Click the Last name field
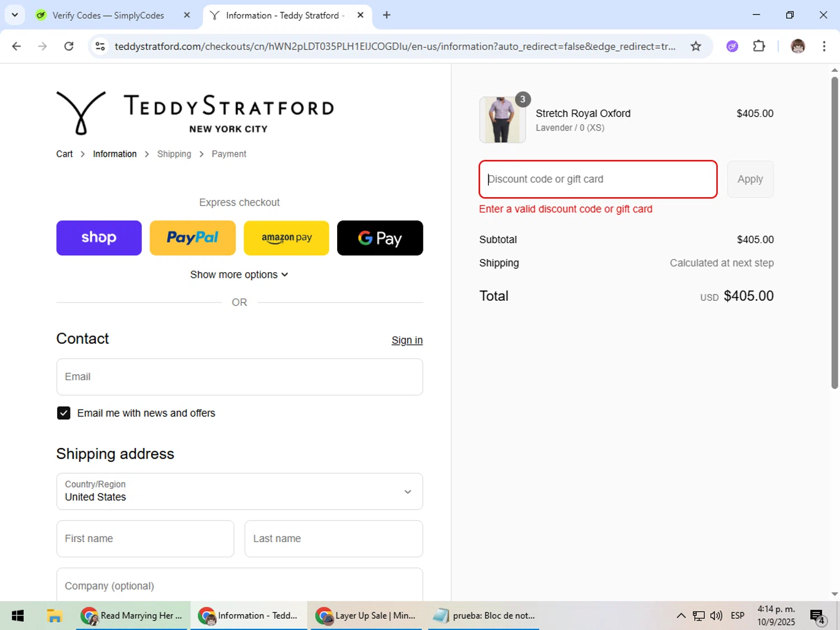Viewport: 840px width, 630px height. pos(334,539)
